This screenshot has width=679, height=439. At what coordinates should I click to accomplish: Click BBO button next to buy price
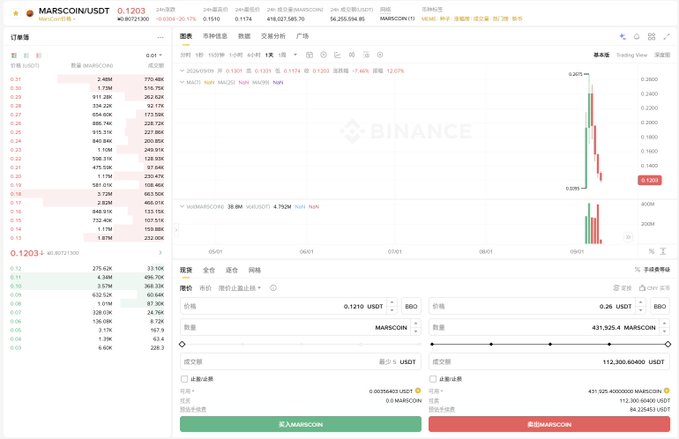pos(411,306)
